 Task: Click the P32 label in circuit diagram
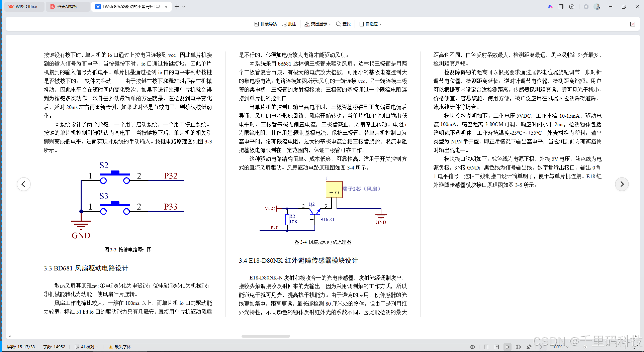171,176
